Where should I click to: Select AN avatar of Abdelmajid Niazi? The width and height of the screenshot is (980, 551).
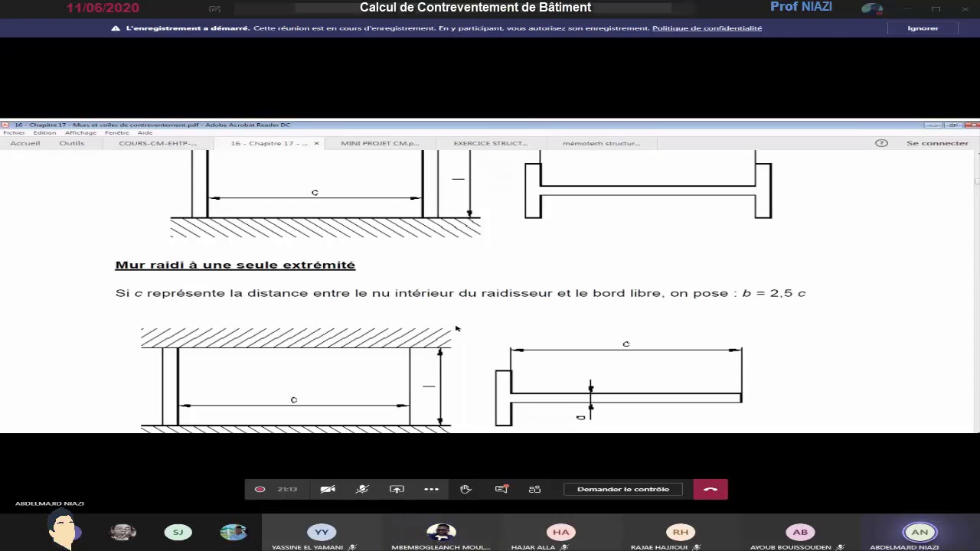920,532
